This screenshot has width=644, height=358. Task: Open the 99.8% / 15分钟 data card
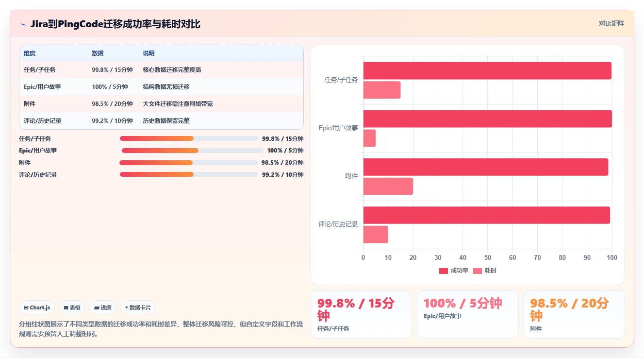click(x=361, y=314)
